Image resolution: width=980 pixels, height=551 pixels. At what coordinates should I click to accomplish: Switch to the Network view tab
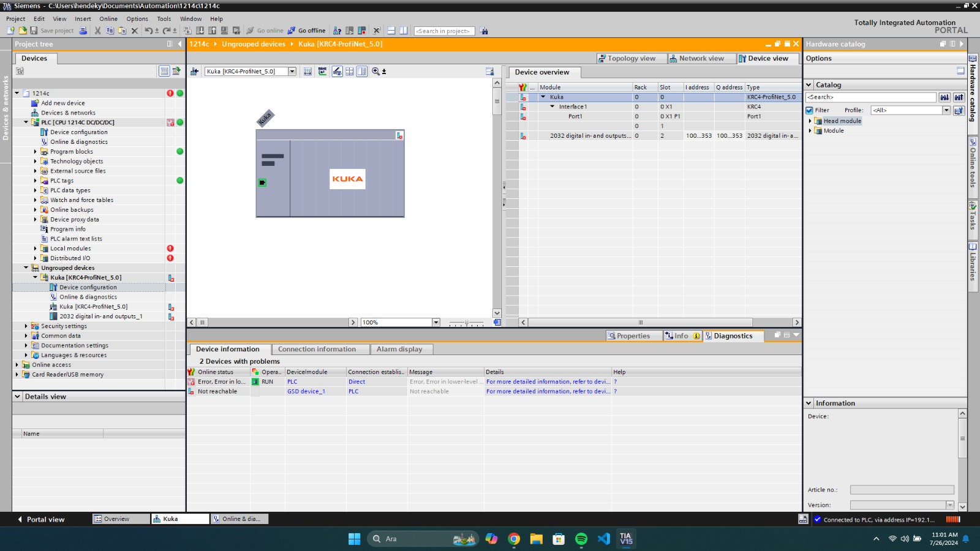697,59
